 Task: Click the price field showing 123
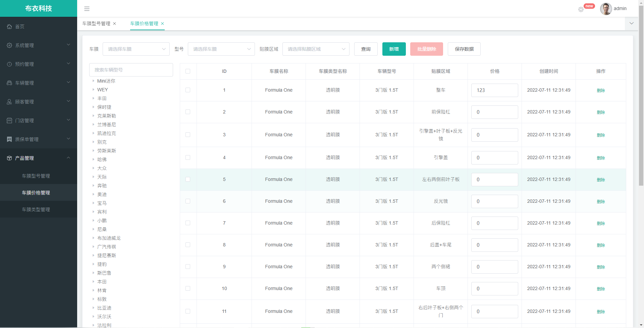click(x=495, y=90)
